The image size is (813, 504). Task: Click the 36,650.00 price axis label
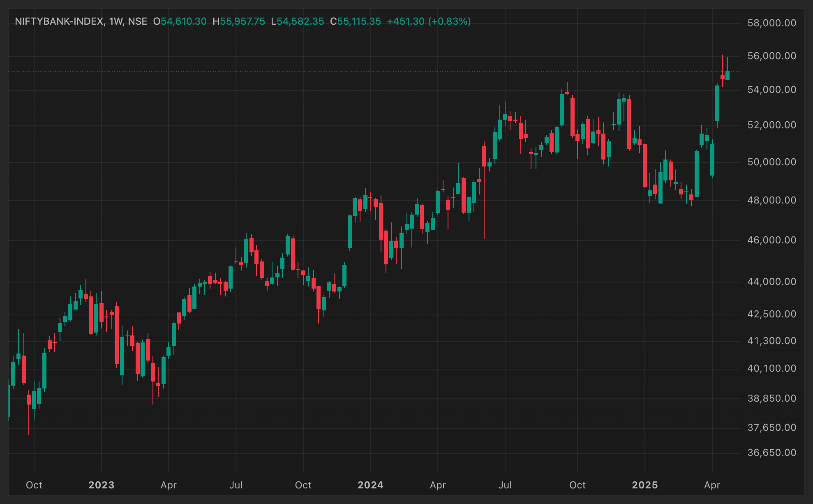click(771, 453)
